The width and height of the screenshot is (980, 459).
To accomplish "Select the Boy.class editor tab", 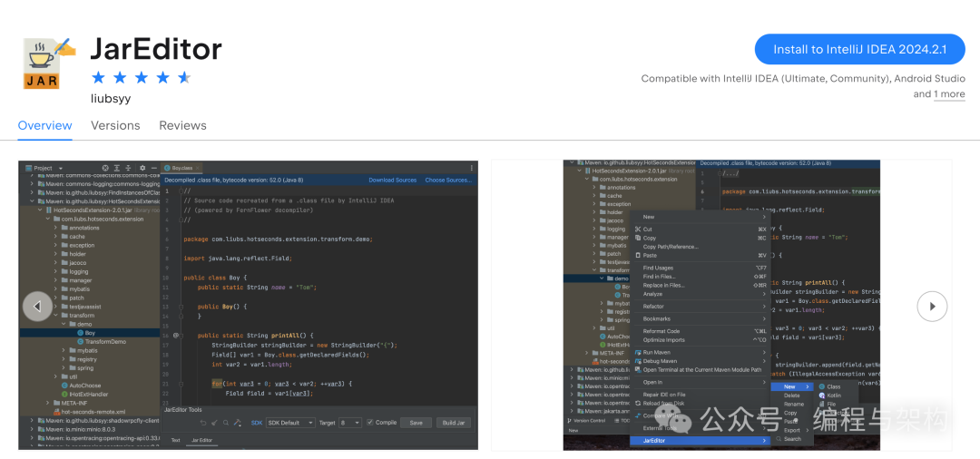I will [181, 168].
